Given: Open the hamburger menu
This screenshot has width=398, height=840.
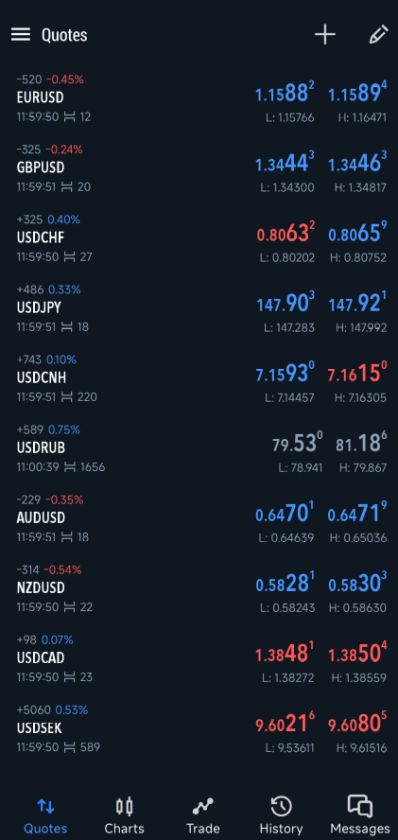Looking at the screenshot, I should [20, 35].
